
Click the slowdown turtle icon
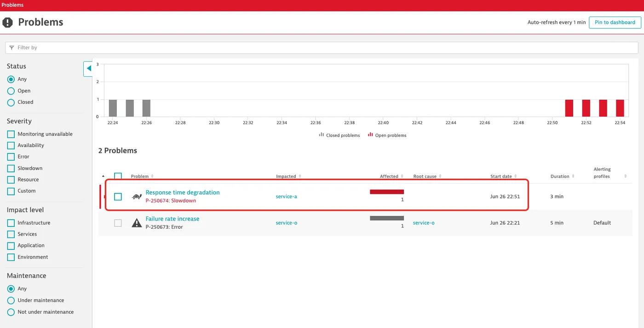(137, 197)
